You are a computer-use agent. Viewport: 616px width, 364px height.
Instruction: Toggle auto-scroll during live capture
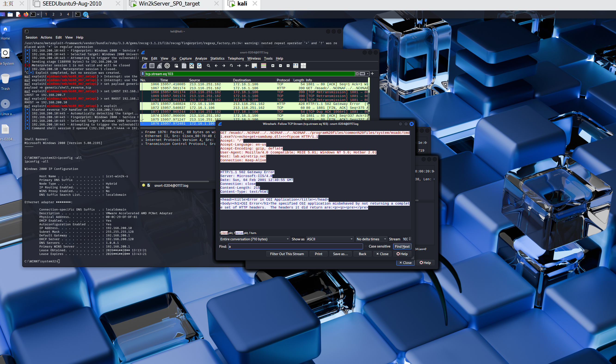click(254, 66)
